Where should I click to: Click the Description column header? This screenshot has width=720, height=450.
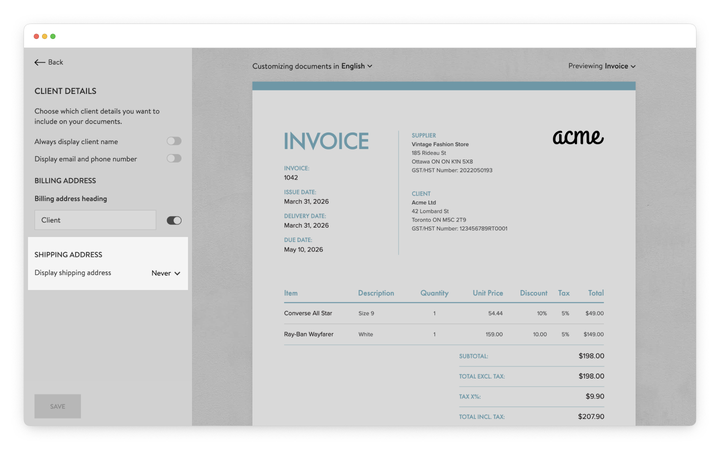coord(376,293)
